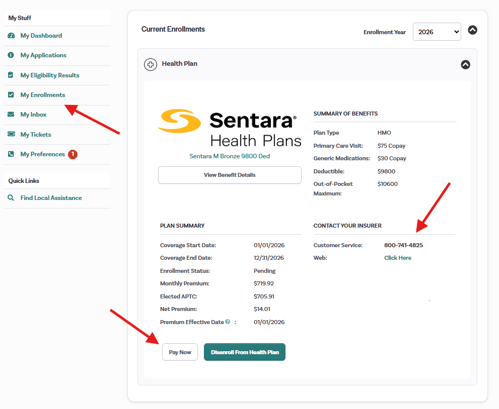This screenshot has height=409, width=499.
Task: Click the Generic Medications $30 Copay value
Action: [392, 158]
